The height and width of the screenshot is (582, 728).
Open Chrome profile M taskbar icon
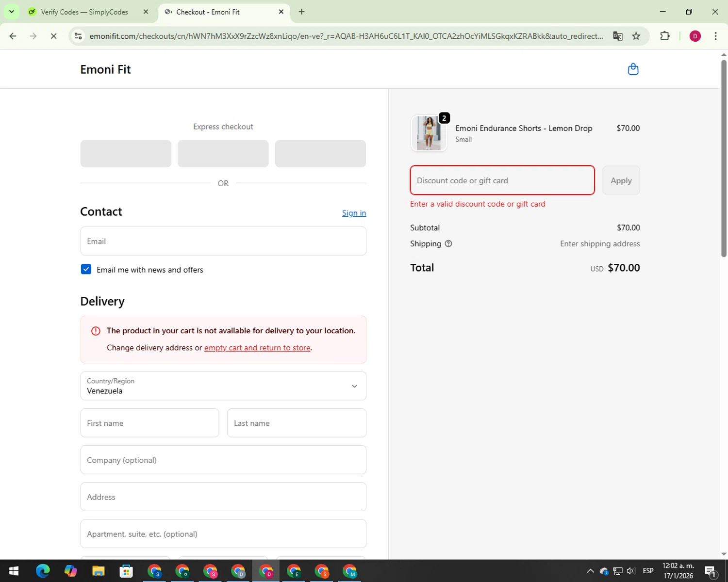click(350, 571)
